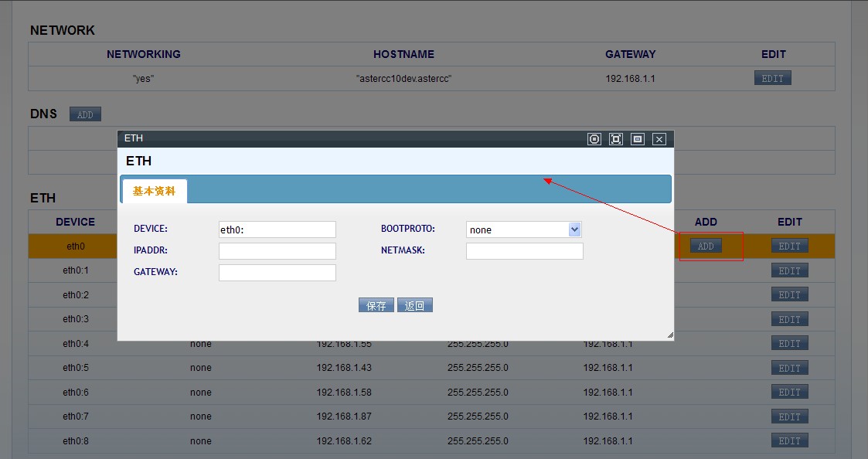Click EDIT button in the NETWORK row
The height and width of the screenshot is (459, 868).
(773, 78)
